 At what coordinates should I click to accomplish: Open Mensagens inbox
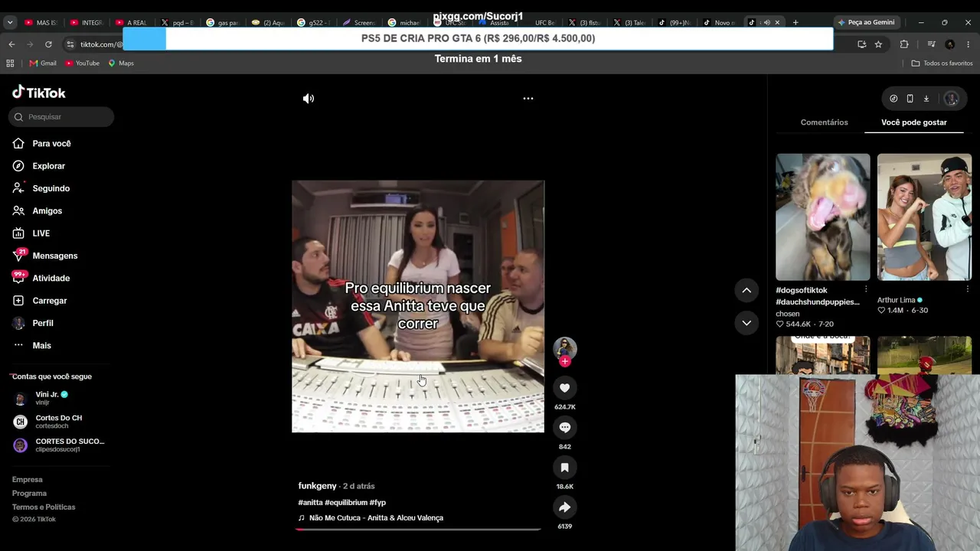[x=45, y=256]
